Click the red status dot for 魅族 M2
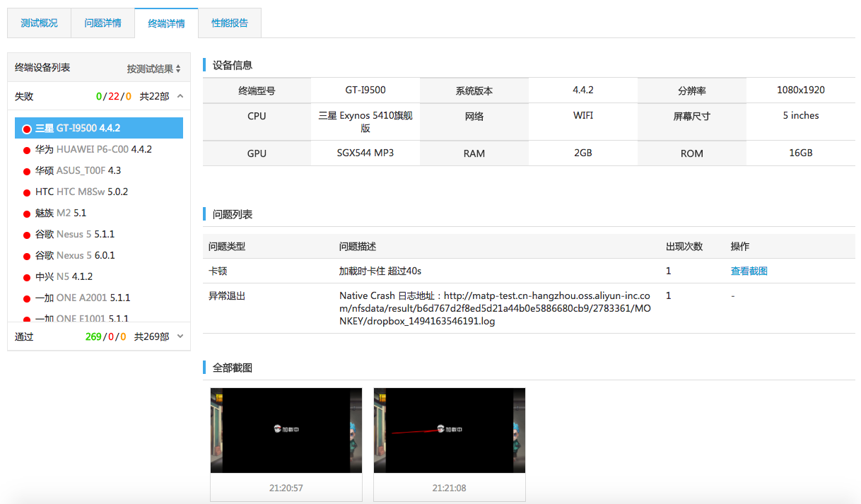 (27, 213)
